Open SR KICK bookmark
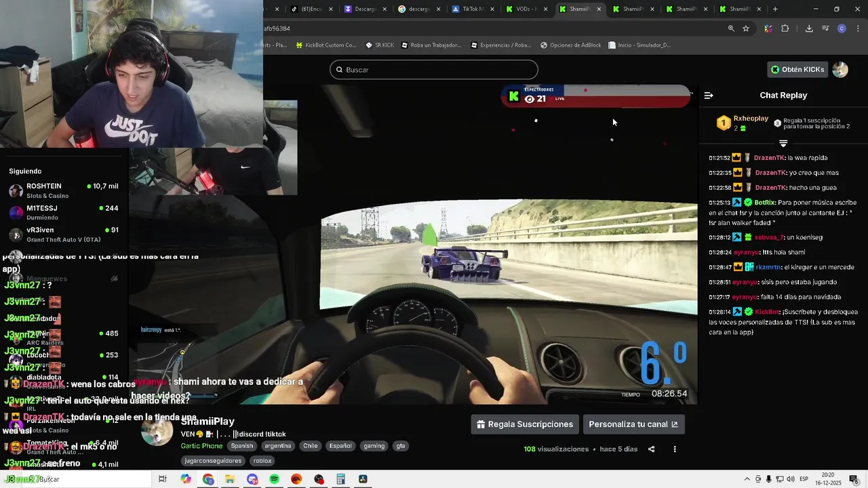Viewport: 868px width, 488px height. (380, 45)
